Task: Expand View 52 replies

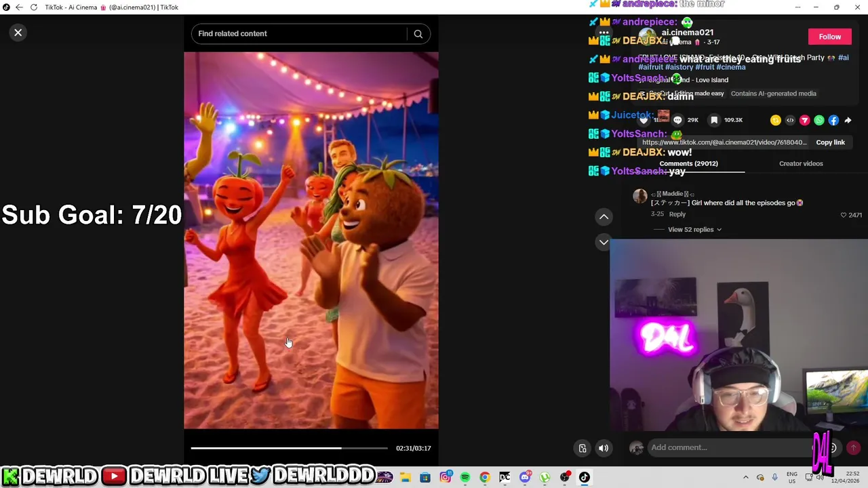Action: (x=694, y=230)
